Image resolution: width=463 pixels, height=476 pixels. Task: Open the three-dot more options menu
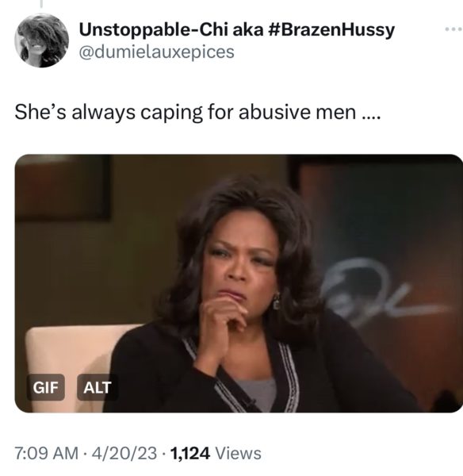tap(454, 29)
